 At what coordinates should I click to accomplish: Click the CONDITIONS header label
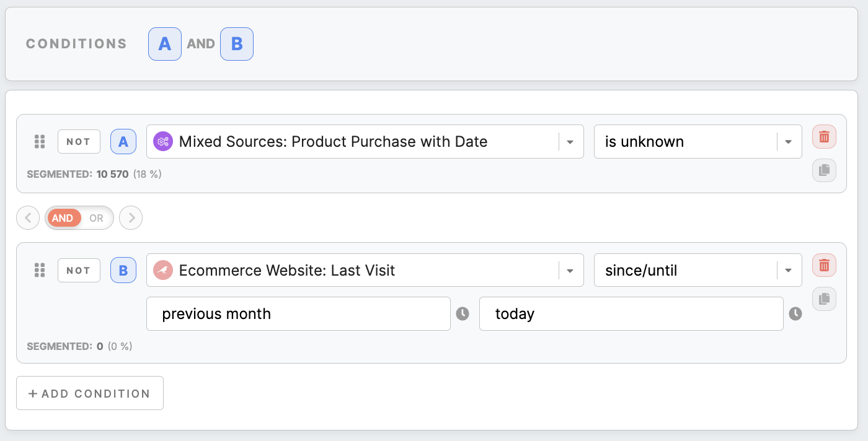(76, 44)
